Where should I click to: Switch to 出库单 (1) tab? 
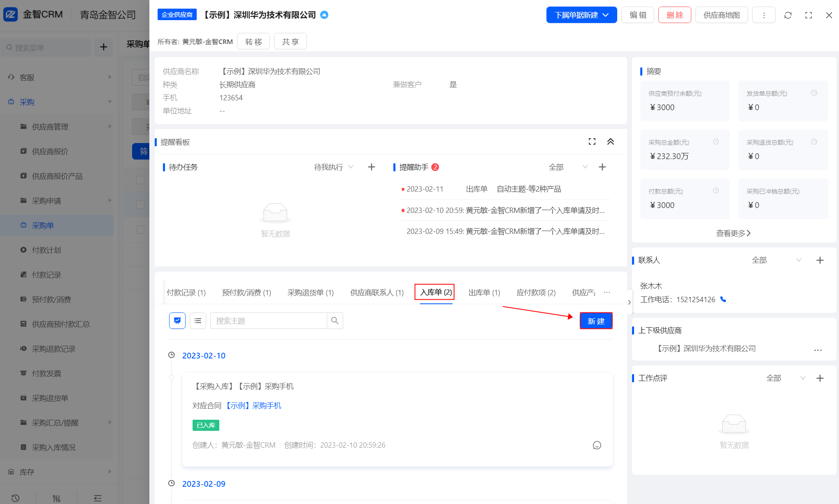coord(484,292)
